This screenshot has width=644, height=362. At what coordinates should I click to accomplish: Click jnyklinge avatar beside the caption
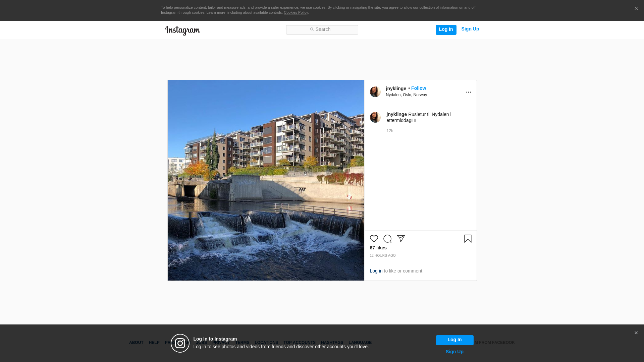coord(375,117)
